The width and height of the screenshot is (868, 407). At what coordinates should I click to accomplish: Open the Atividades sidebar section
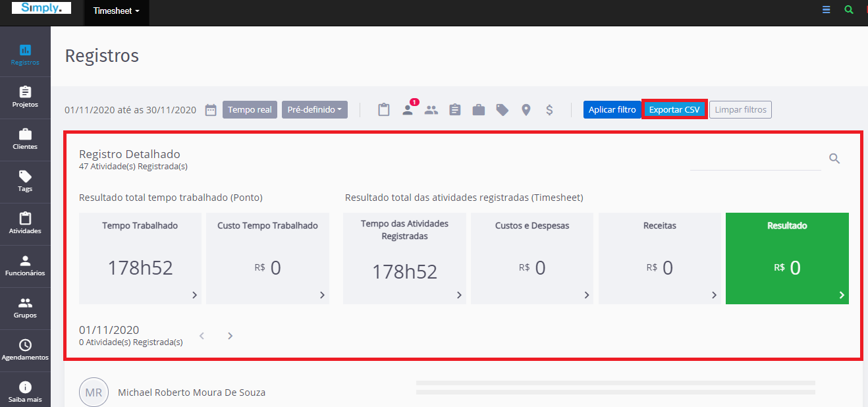point(25,224)
